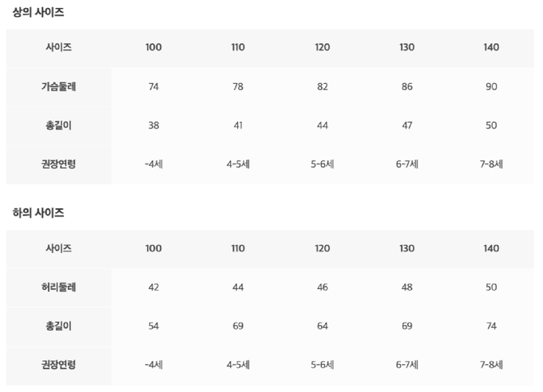Select waist measurement value 48
The width and height of the screenshot is (543, 392).
coord(407,287)
